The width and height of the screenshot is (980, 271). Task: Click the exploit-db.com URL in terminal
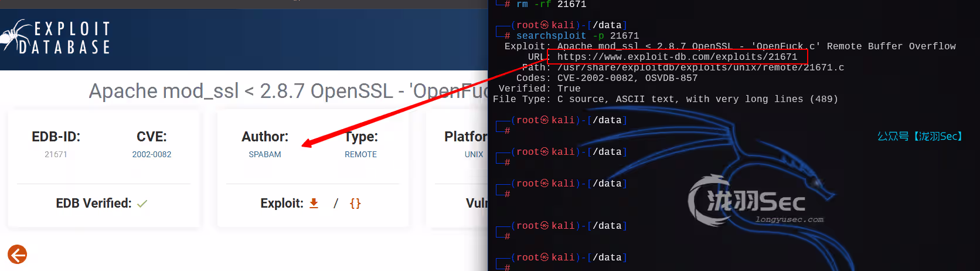(677, 57)
